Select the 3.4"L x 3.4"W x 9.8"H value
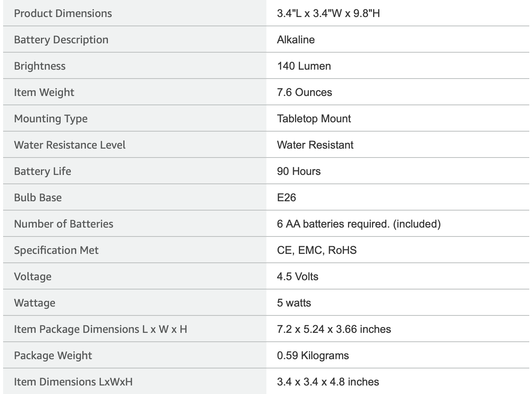This screenshot has width=532, height=394. coord(328,14)
